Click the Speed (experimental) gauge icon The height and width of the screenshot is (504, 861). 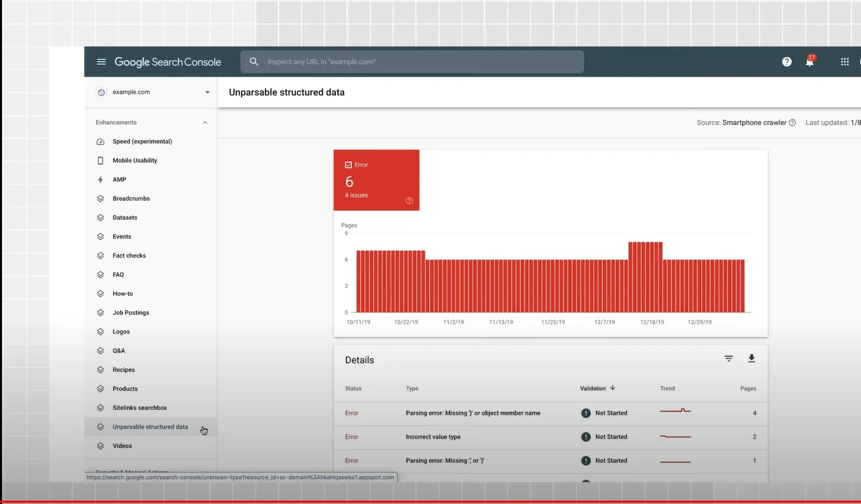101,142
